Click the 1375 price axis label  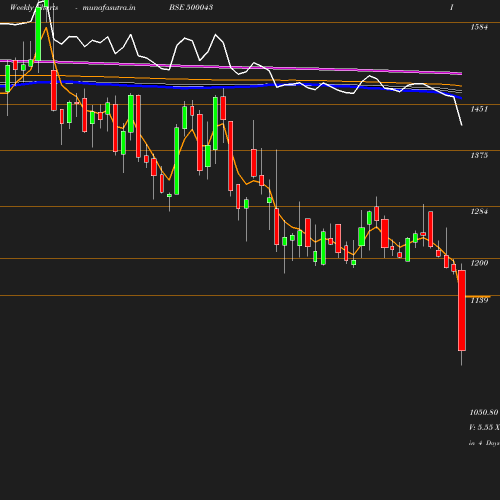(x=479, y=155)
